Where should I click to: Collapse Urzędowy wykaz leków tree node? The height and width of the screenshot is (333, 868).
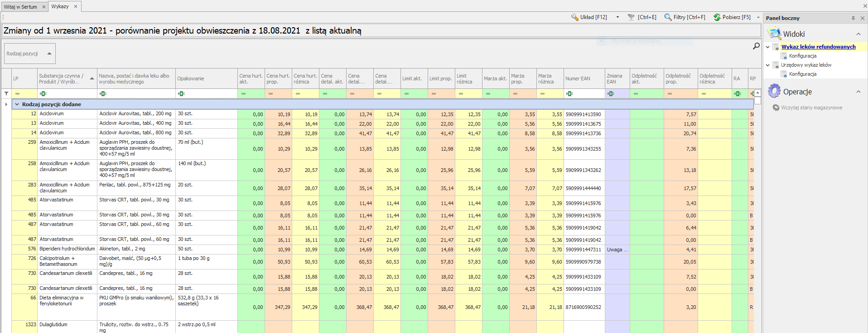pos(768,65)
